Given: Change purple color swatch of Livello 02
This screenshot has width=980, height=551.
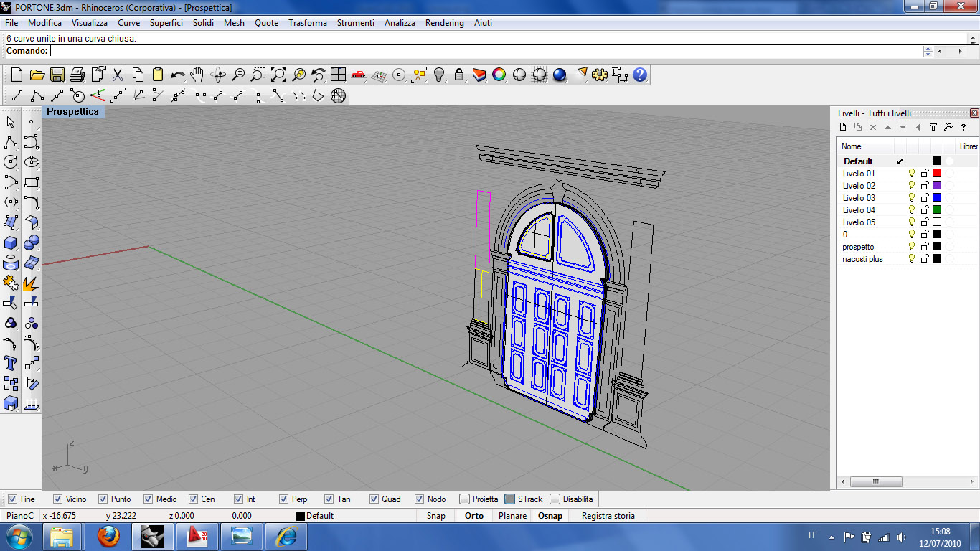Looking at the screenshot, I should click(x=937, y=186).
